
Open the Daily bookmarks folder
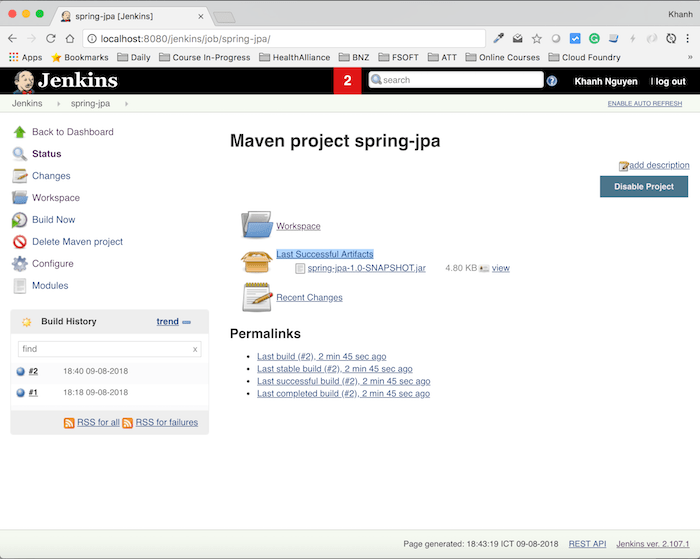[133, 57]
